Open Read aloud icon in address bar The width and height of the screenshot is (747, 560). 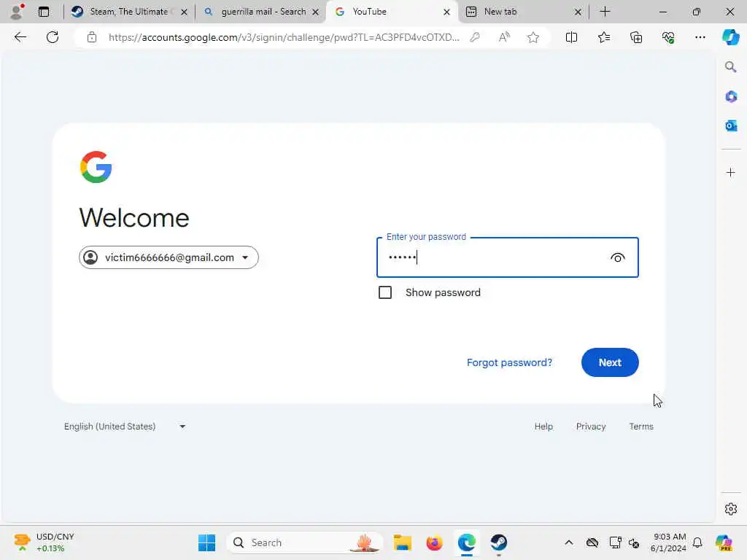point(504,37)
